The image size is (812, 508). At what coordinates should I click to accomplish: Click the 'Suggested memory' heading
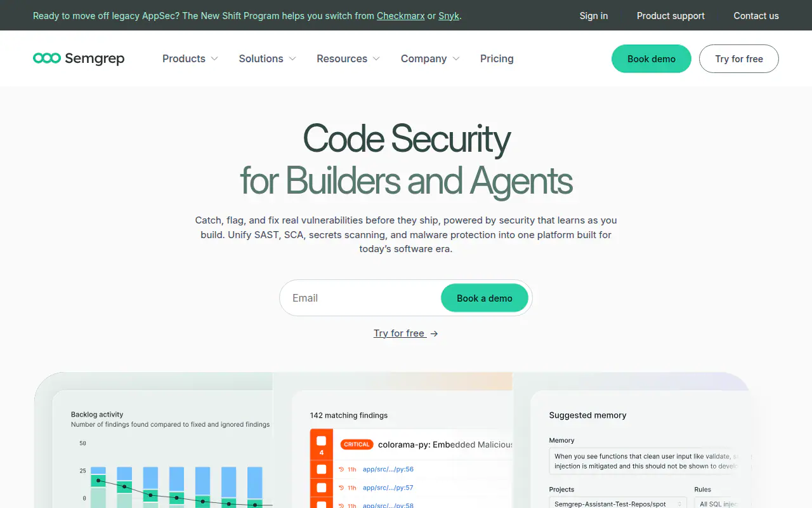click(x=587, y=415)
